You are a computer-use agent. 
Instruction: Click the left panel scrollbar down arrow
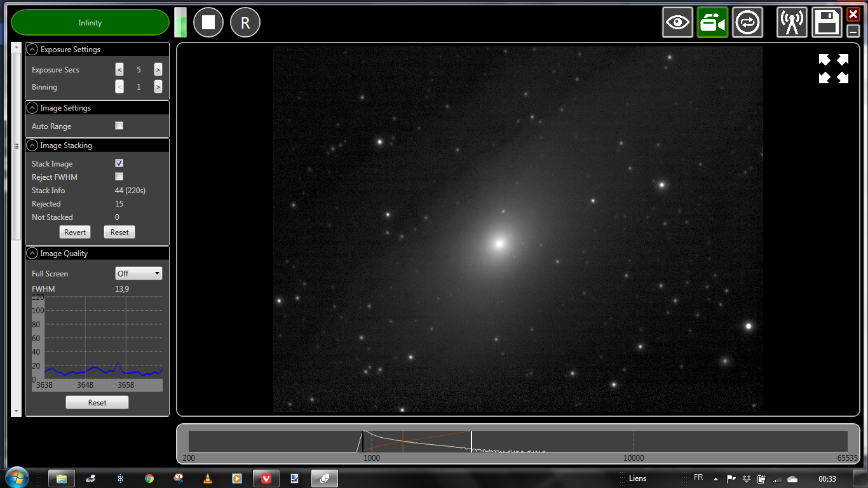point(17,412)
